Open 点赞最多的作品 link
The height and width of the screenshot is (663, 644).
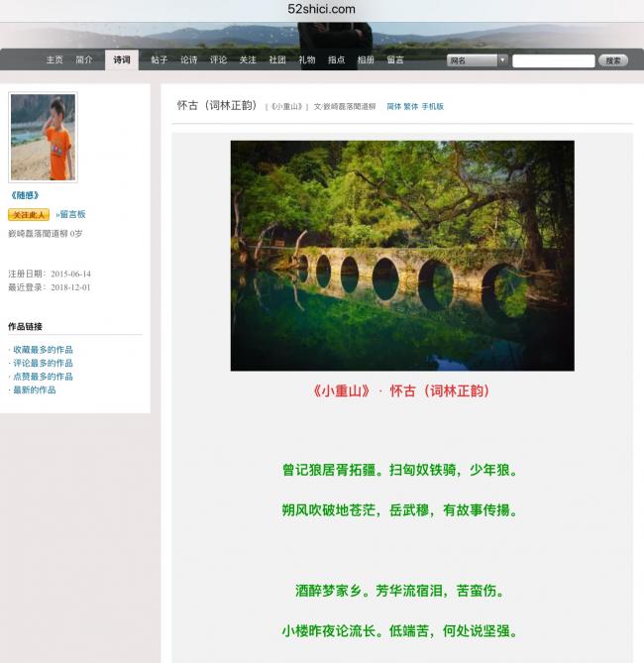coord(43,377)
